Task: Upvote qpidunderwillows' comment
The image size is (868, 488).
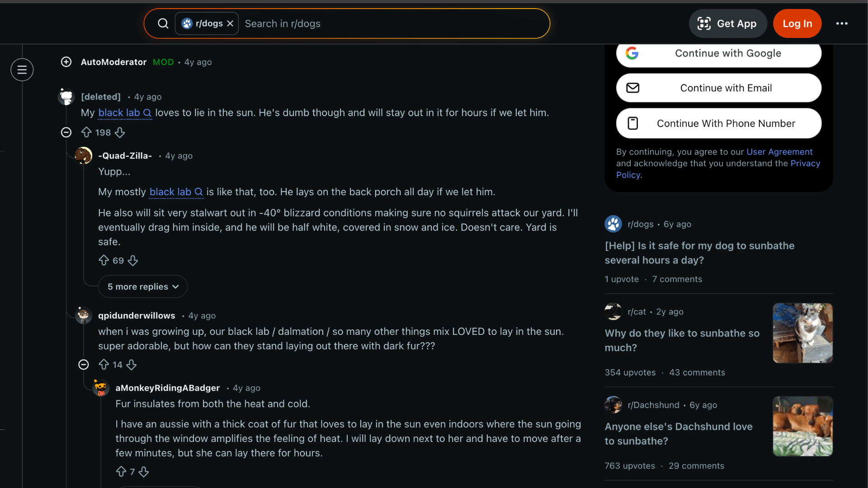Action: point(104,365)
